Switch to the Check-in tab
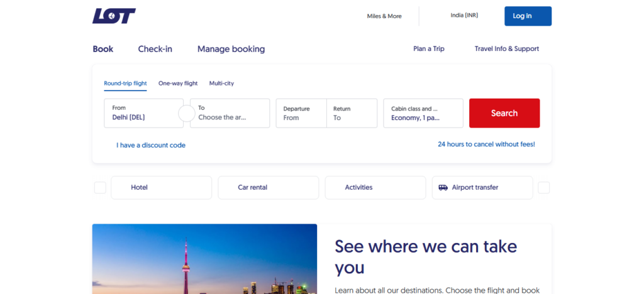The image size is (644, 294). pos(155,49)
